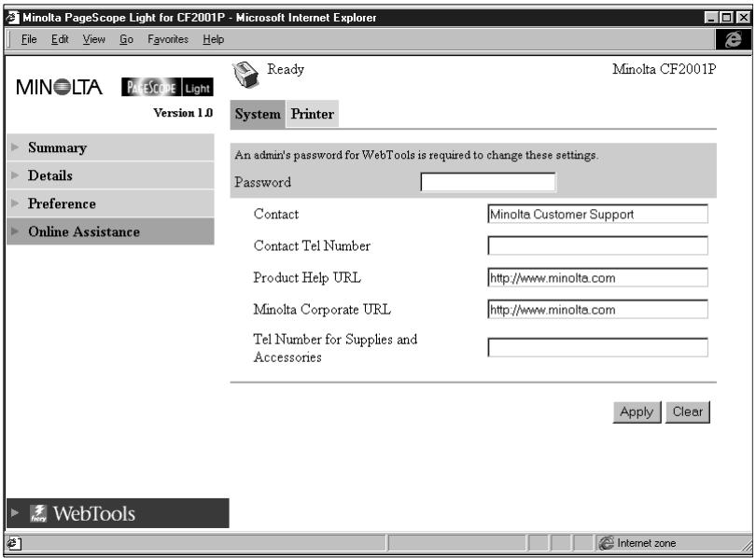Maximize the Internet Explorer window
756x558 pixels.
coord(725,18)
